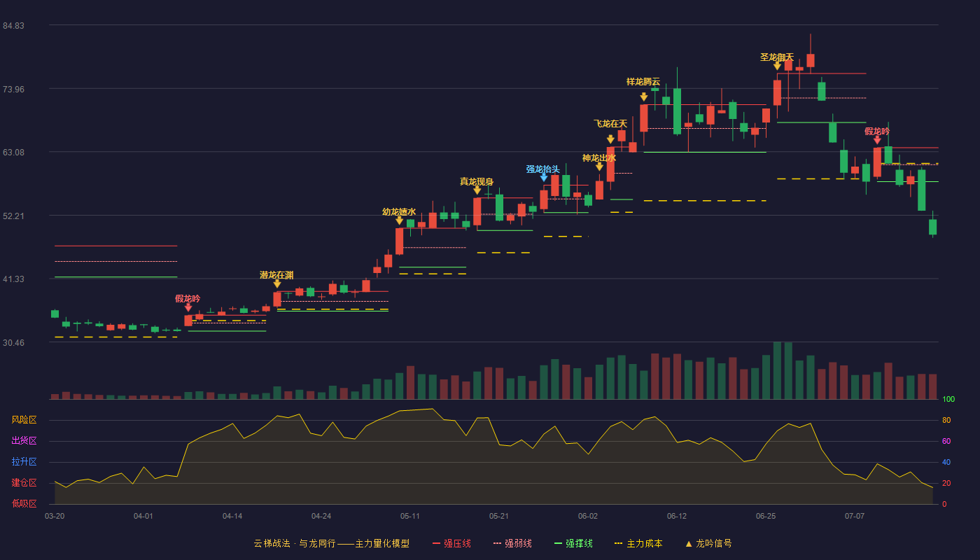Image resolution: width=980 pixels, height=560 pixels.
Task: Click the 03-20 date axis label
Action: coord(55,516)
